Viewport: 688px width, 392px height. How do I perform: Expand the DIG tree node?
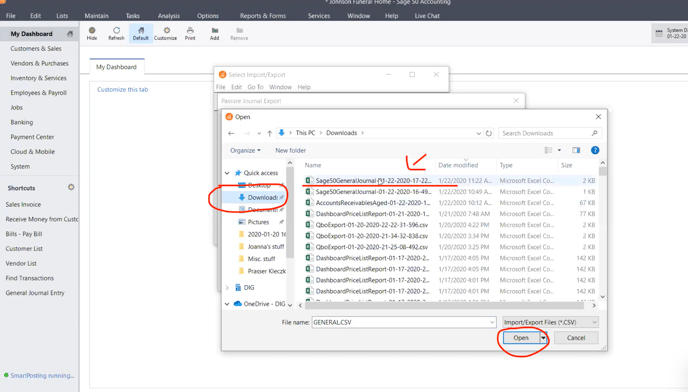(x=227, y=288)
